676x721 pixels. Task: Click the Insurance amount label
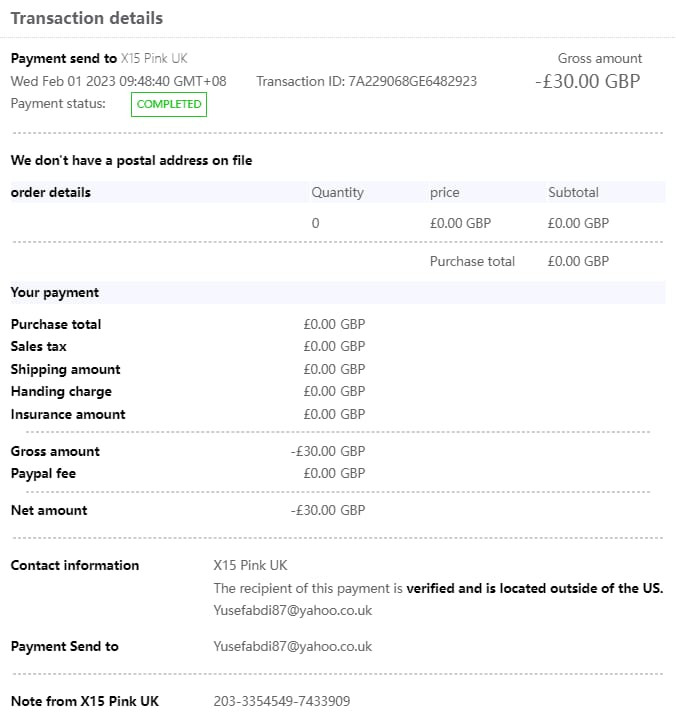[68, 414]
